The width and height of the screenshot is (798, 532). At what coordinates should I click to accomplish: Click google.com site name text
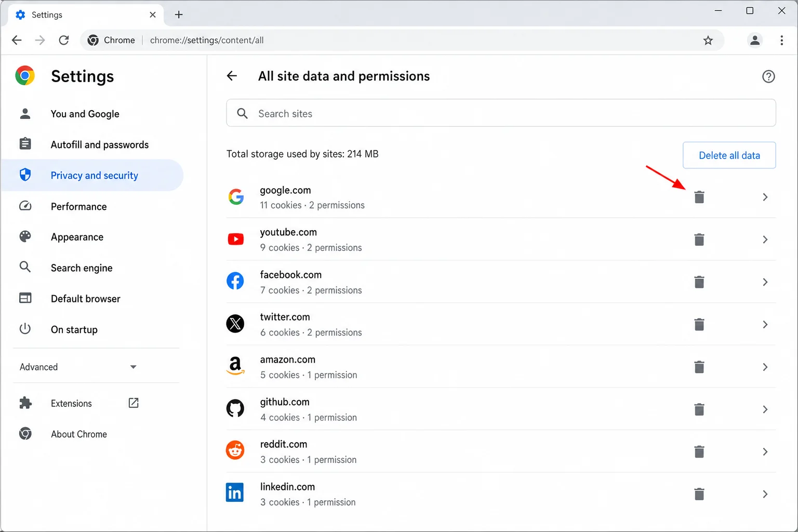(285, 190)
